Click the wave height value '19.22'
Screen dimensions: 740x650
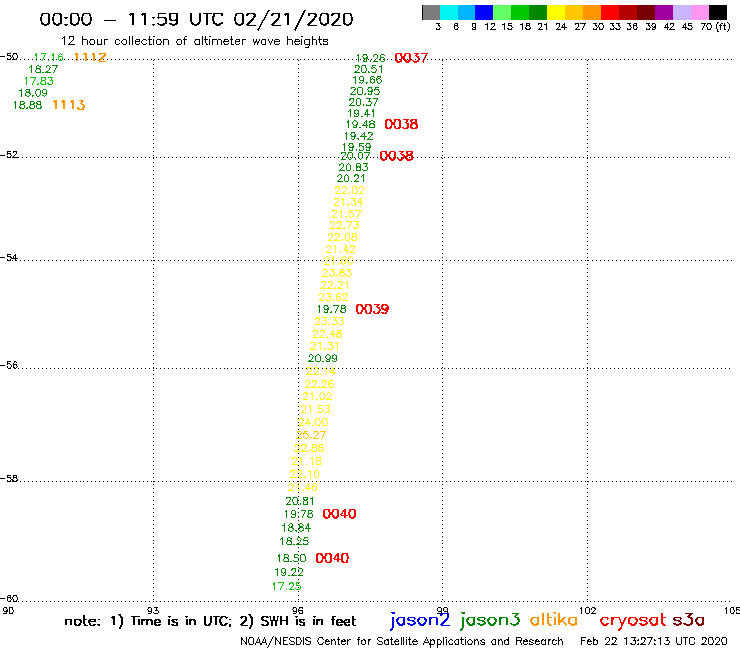tap(289, 572)
